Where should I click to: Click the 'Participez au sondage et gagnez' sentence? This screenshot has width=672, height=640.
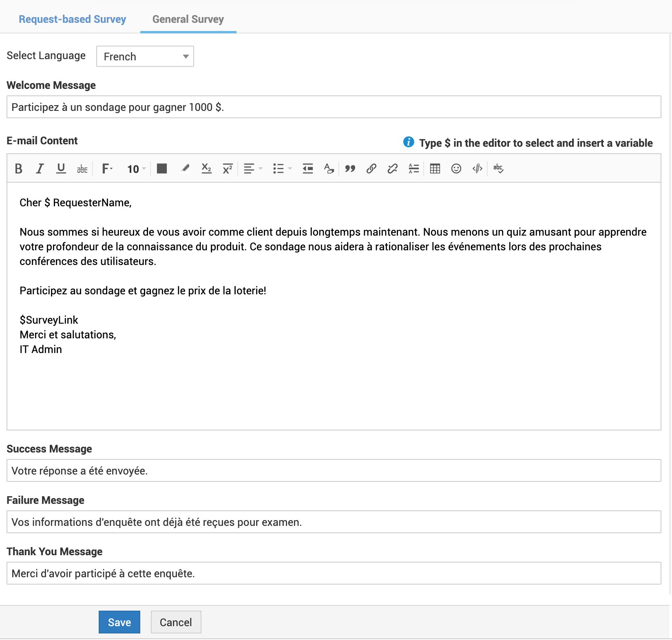143,291
